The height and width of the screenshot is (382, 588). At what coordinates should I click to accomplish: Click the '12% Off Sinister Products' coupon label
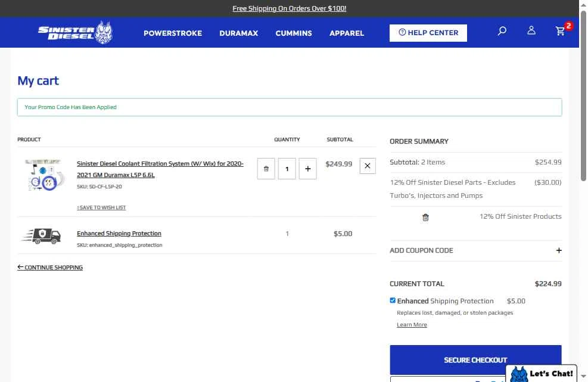[x=520, y=216]
